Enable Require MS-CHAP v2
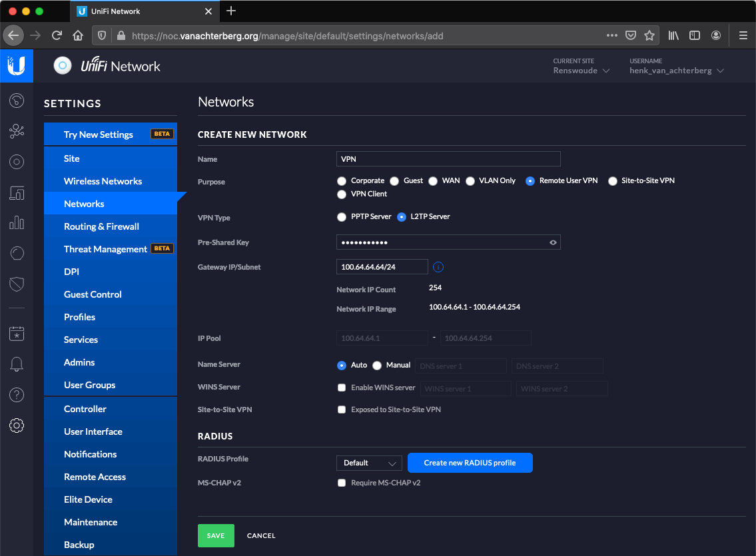The image size is (756, 556). pyautogui.click(x=342, y=483)
